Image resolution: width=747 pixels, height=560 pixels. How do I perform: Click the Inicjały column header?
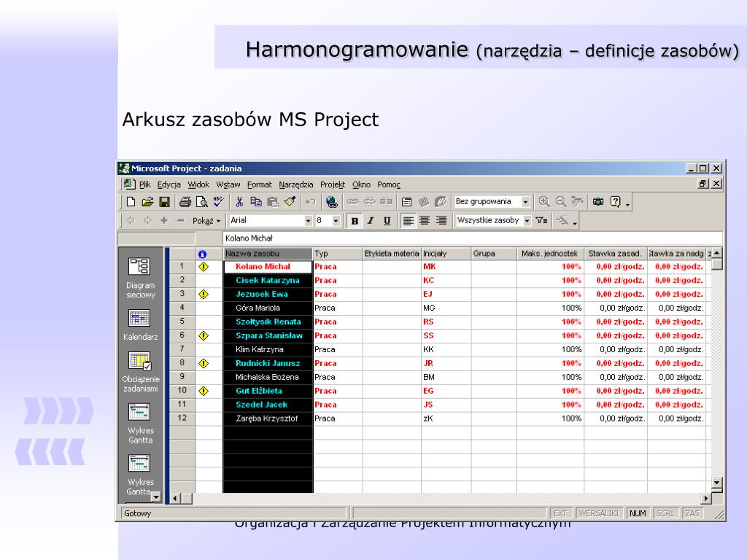click(446, 254)
